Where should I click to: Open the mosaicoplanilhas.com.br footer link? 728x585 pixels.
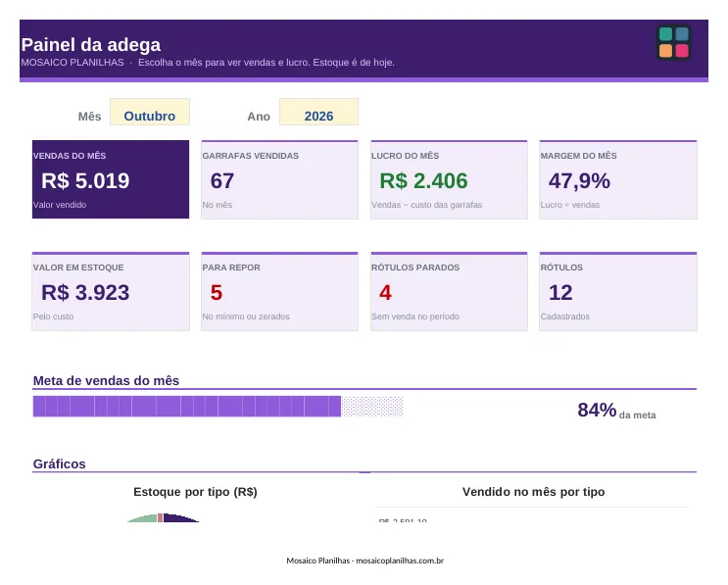(400, 561)
